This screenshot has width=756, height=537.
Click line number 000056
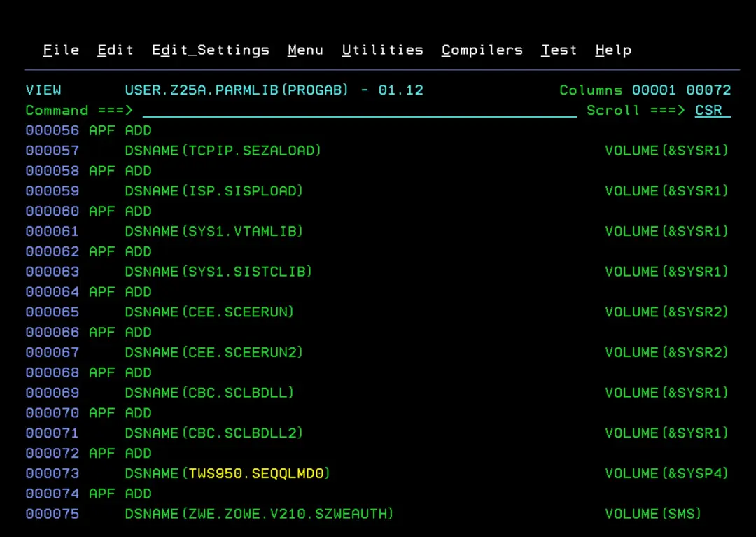(x=52, y=131)
